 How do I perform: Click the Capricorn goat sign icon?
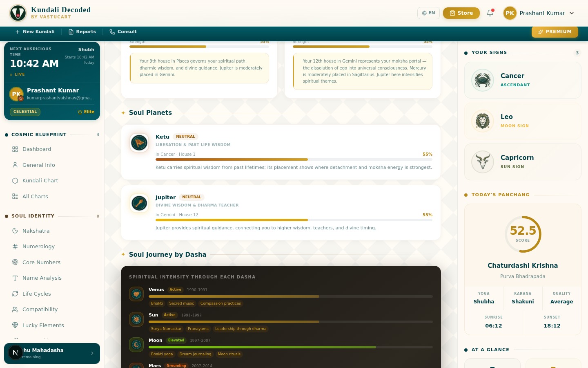[483, 162]
